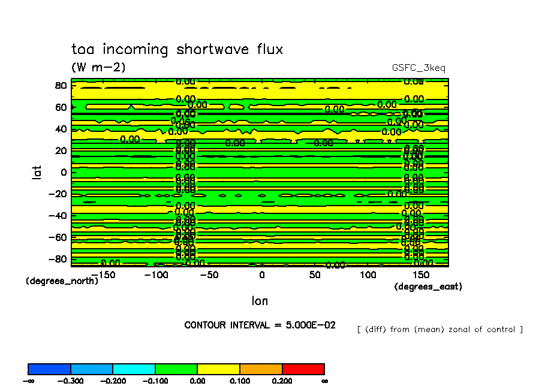Click the '0.200' colorbar tick label
Viewport: 542px width, 392px height.
[x=282, y=381]
